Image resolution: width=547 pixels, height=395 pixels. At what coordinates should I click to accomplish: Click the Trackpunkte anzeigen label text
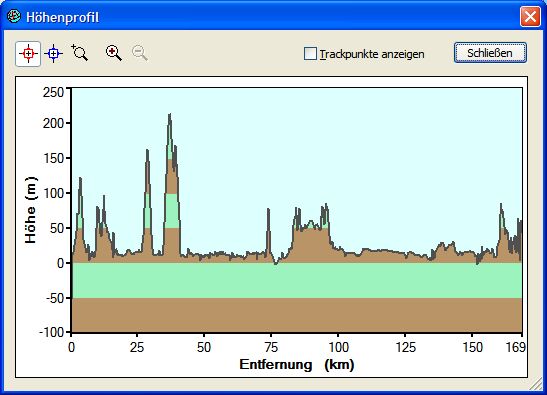(x=372, y=54)
